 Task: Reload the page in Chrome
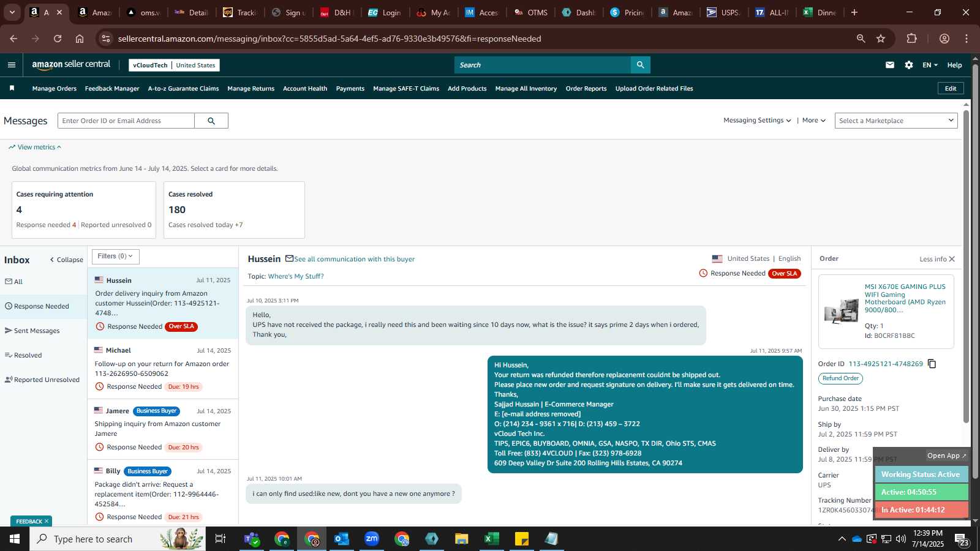pos(58,39)
